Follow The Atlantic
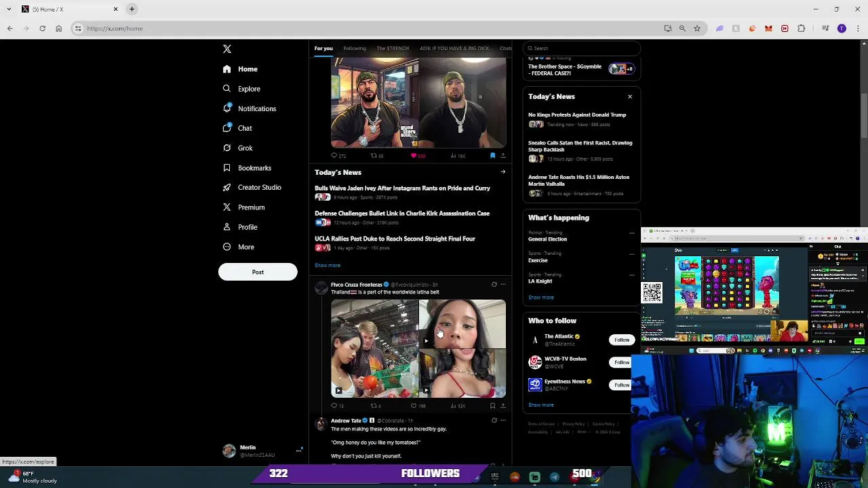868x488 pixels. [622, 340]
